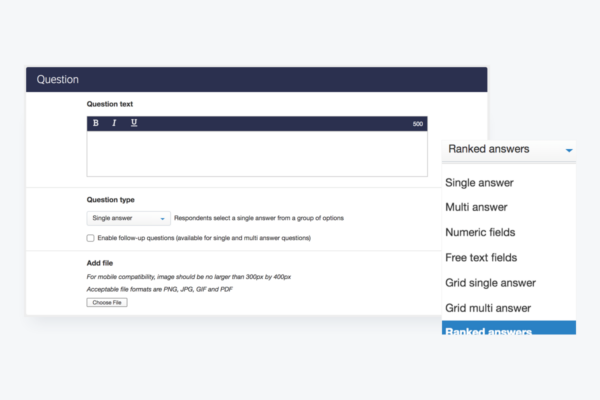Expand the Ranked answers dropdown arrow

coord(569,150)
